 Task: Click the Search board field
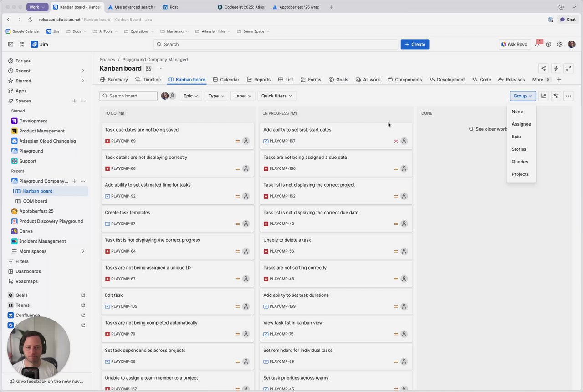128,96
